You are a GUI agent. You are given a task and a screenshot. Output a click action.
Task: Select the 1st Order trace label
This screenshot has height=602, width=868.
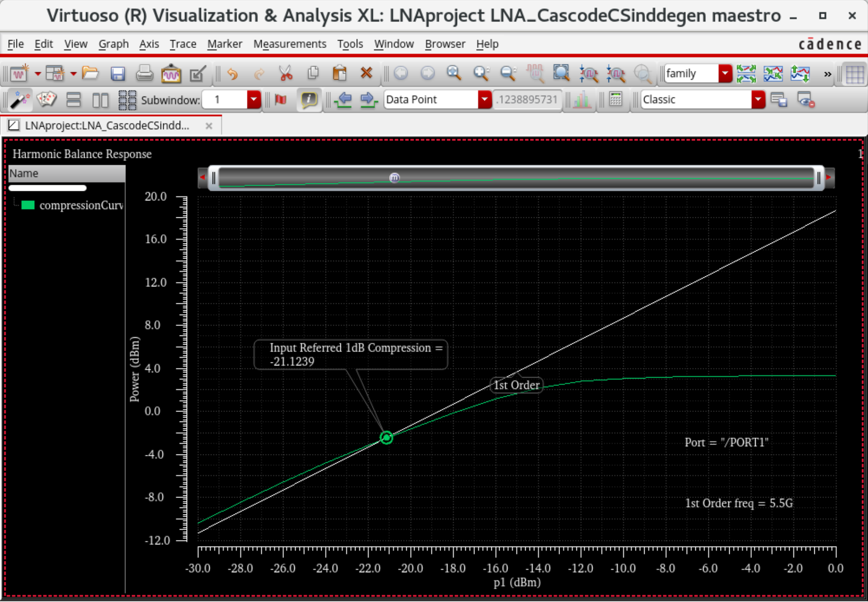(x=516, y=385)
